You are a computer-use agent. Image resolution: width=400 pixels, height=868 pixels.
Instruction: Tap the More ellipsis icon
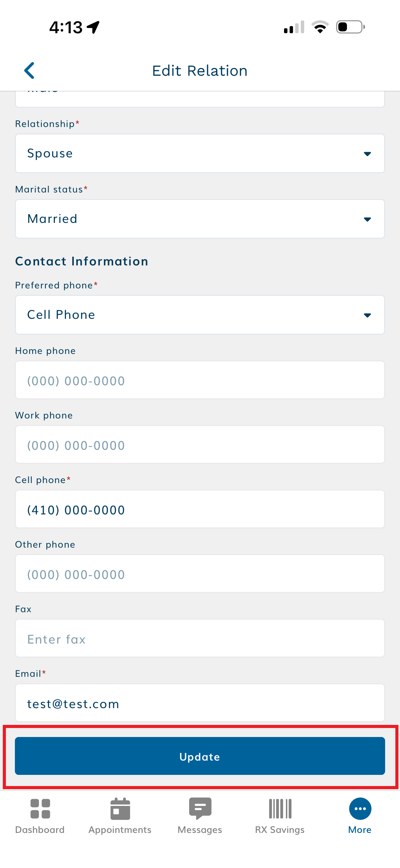(360, 809)
